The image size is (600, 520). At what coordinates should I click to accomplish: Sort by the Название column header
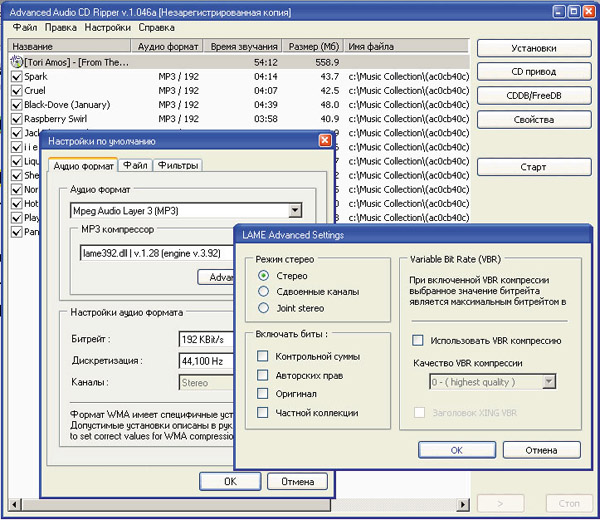[70, 46]
